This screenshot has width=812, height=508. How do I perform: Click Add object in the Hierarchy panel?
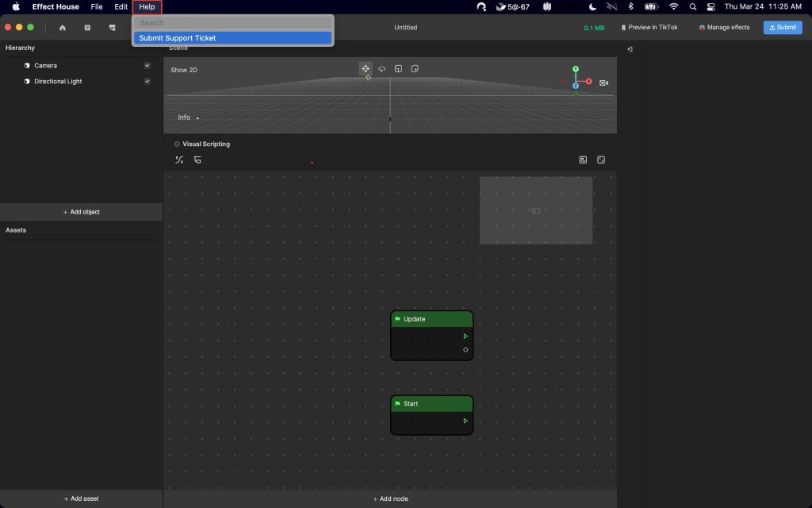point(82,212)
